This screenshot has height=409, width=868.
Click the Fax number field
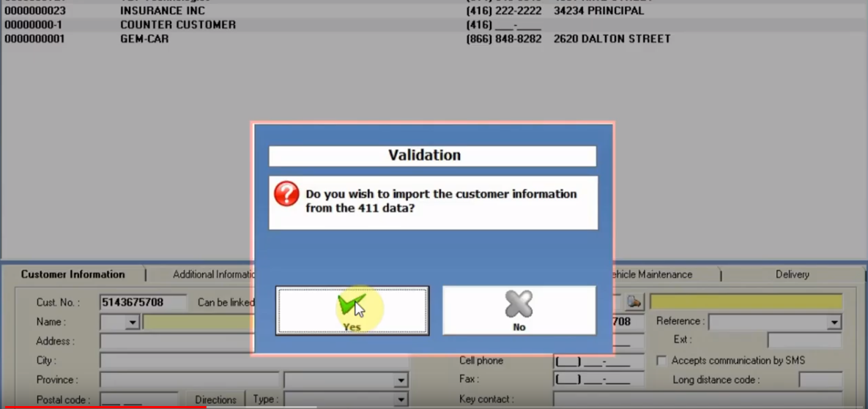click(599, 380)
